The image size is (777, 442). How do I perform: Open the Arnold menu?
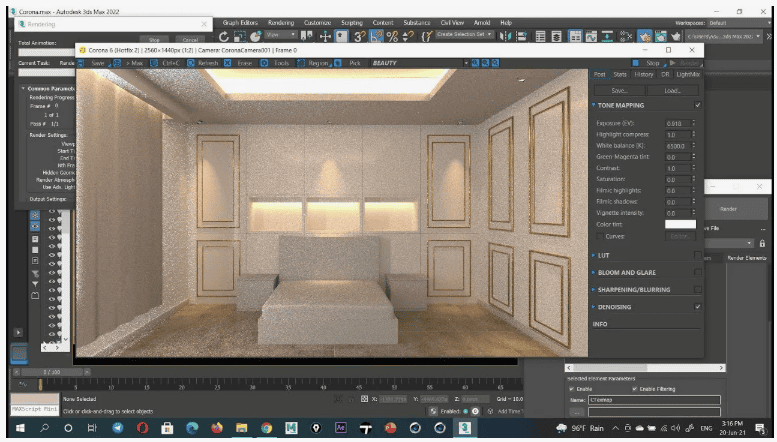pyautogui.click(x=482, y=23)
